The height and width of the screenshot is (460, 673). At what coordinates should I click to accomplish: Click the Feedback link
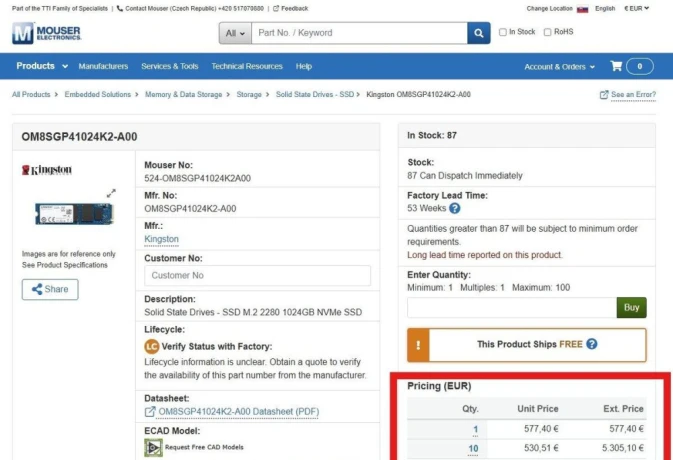294,8
